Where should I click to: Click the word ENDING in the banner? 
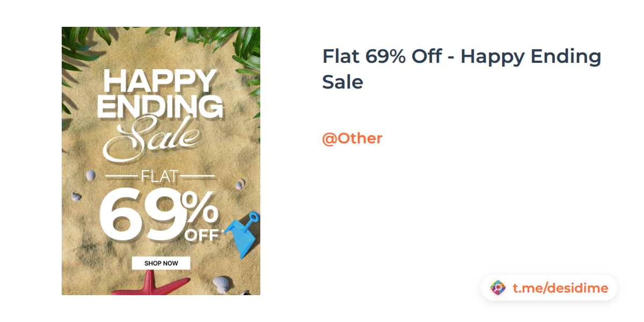point(160,107)
